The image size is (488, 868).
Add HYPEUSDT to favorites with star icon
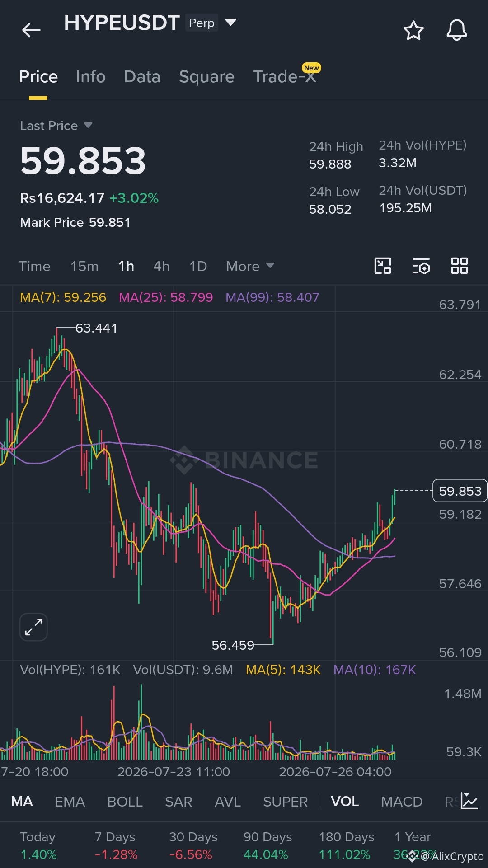pos(413,30)
